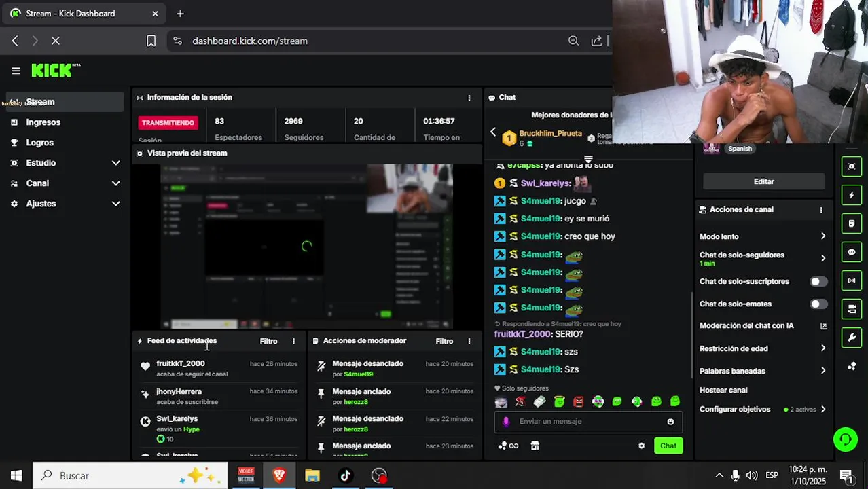Click the three-dots cluster icon in right rail
Screen dimensions: 868x489
[852, 366]
